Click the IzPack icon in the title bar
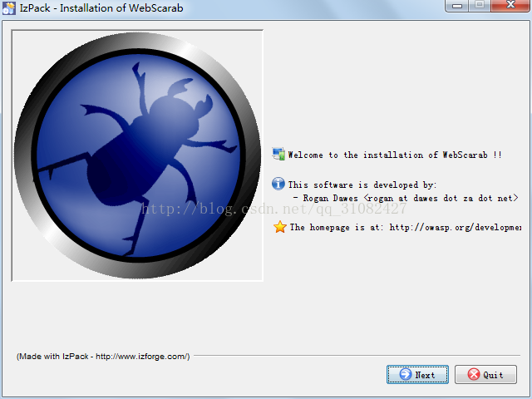The height and width of the screenshot is (399, 532). [x=9, y=7]
